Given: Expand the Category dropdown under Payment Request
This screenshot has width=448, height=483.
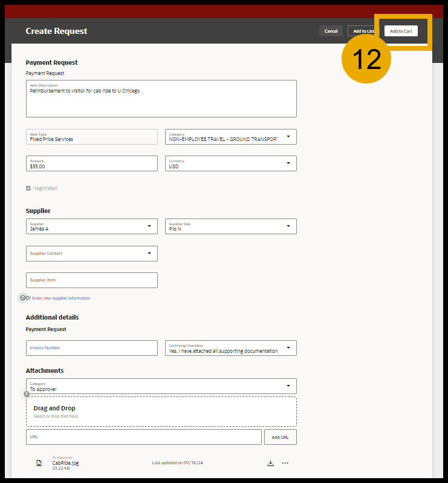Looking at the screenshot, I should (x=288, y=136).
